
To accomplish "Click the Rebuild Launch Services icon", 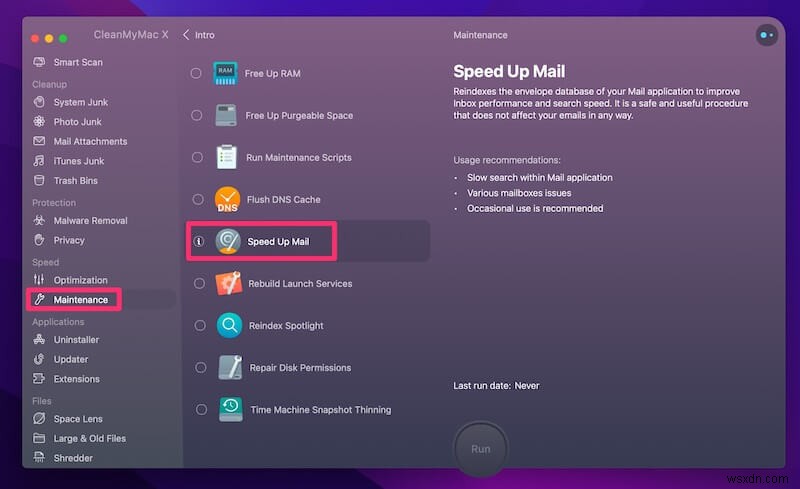I will (229, 283).
